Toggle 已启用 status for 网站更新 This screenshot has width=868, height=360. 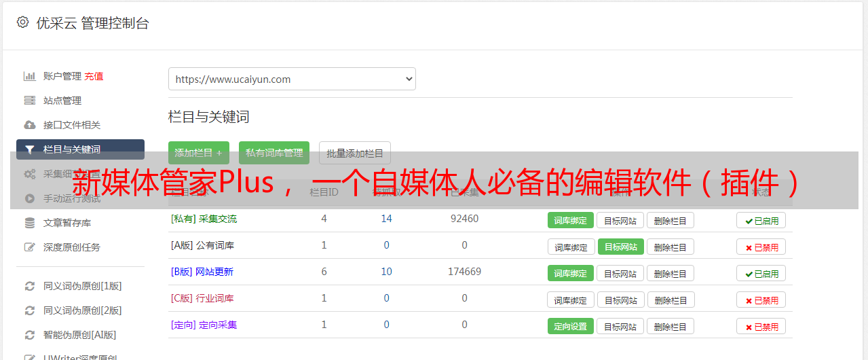click(761, 273)
